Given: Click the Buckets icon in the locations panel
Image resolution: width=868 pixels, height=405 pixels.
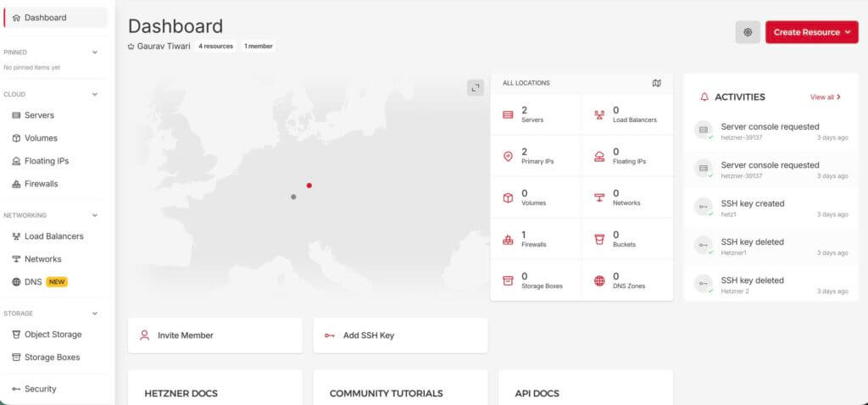Looking at the screenshot, I should [x=599, y=239].
